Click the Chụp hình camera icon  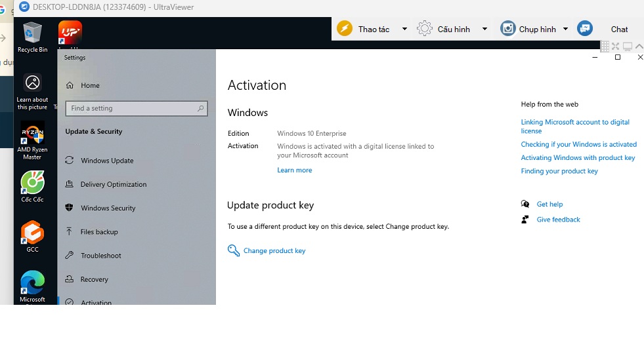click(x=508, y=29)
